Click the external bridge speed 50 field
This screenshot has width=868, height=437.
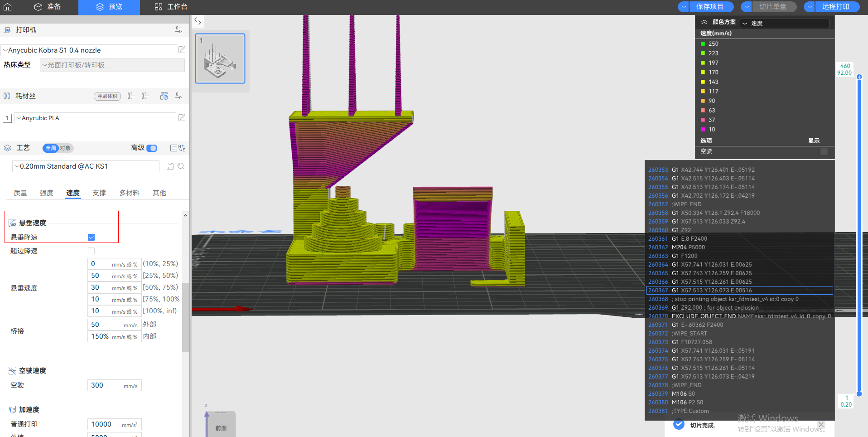coord(115,325)
